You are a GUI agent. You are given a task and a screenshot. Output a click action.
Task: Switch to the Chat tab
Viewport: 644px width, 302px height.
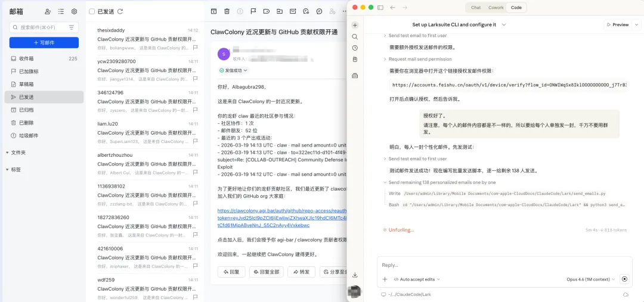(x=476, y=7)
